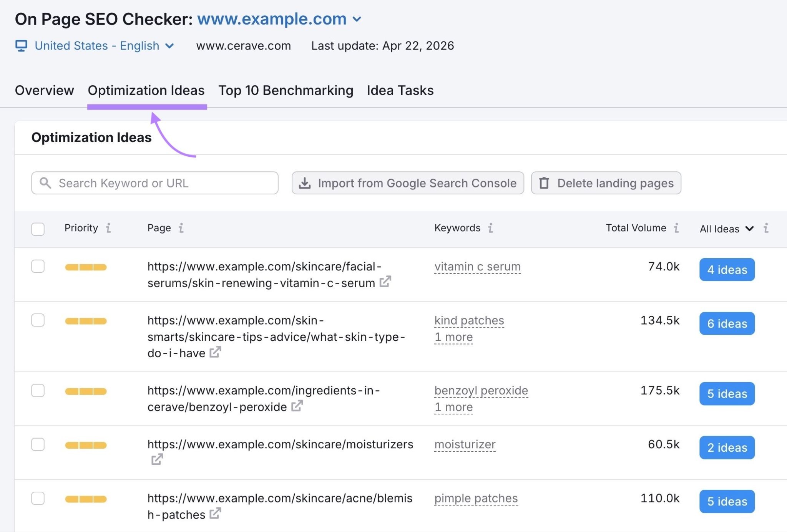The image size is (787, 532).
Task: Click the Delete landing pages button
Action: tap(606, 183)
